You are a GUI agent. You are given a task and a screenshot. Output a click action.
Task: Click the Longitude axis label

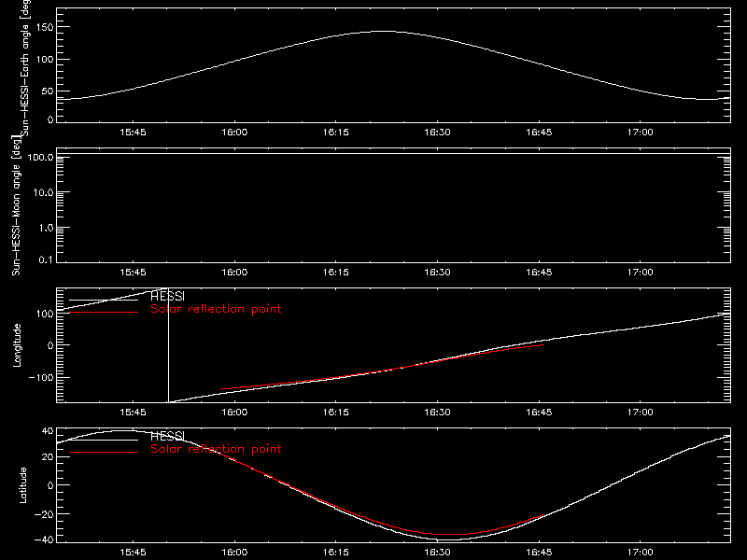[17, 345]
